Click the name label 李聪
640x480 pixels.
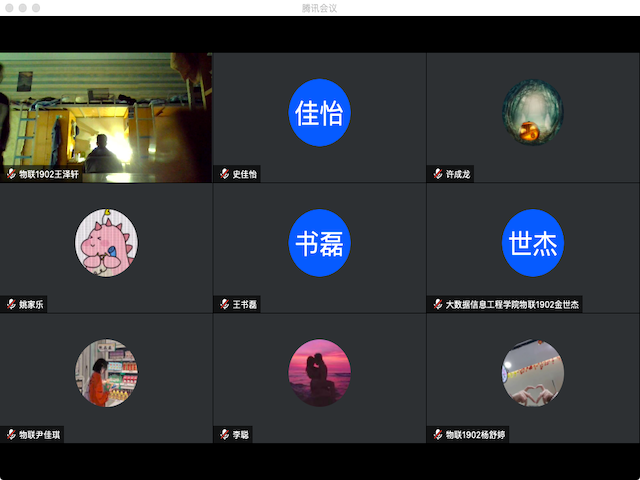(x=241, y=435)
